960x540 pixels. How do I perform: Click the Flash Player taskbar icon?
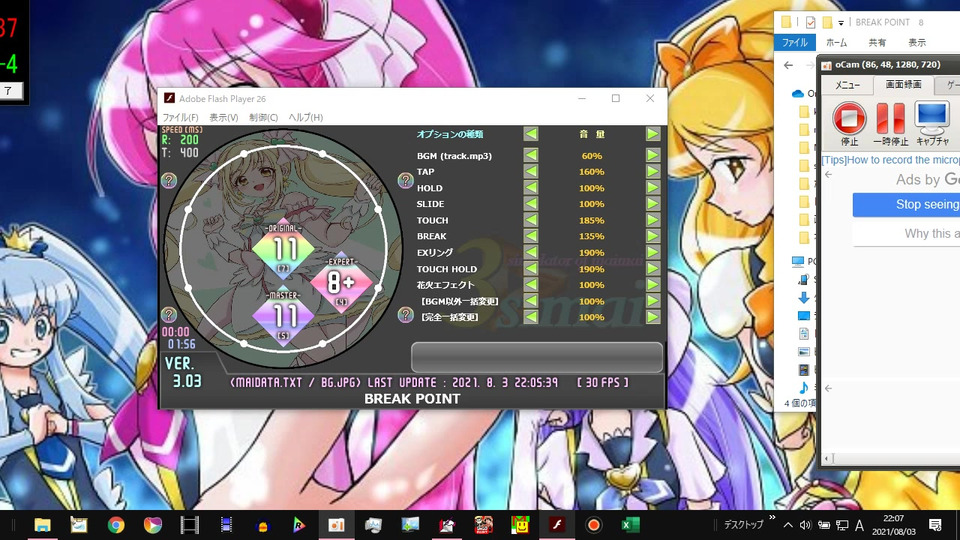point(557,525)
